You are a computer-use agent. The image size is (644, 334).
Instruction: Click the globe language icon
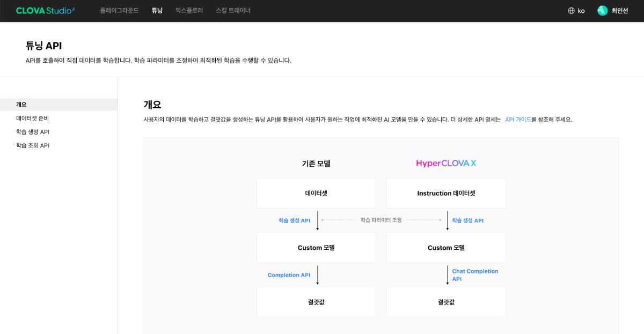point(571,11)
